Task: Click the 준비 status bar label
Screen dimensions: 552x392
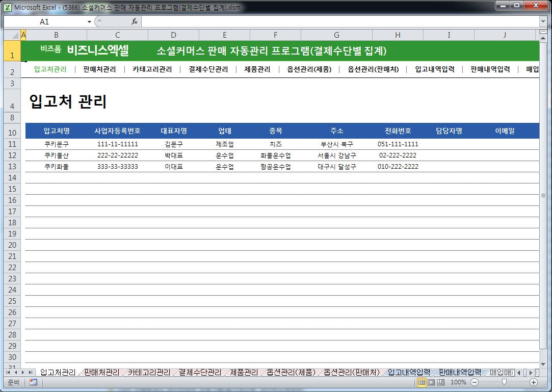Action: 13,382
